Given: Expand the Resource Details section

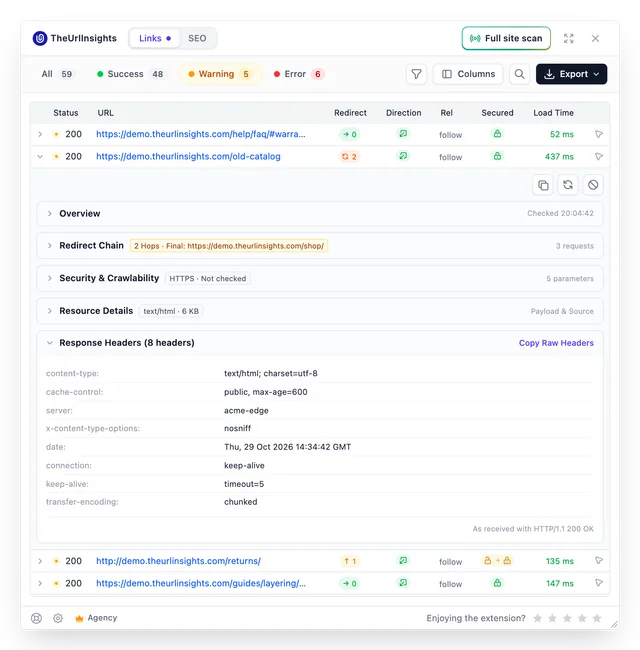Looking at the screenshot, I should point(320,311).
